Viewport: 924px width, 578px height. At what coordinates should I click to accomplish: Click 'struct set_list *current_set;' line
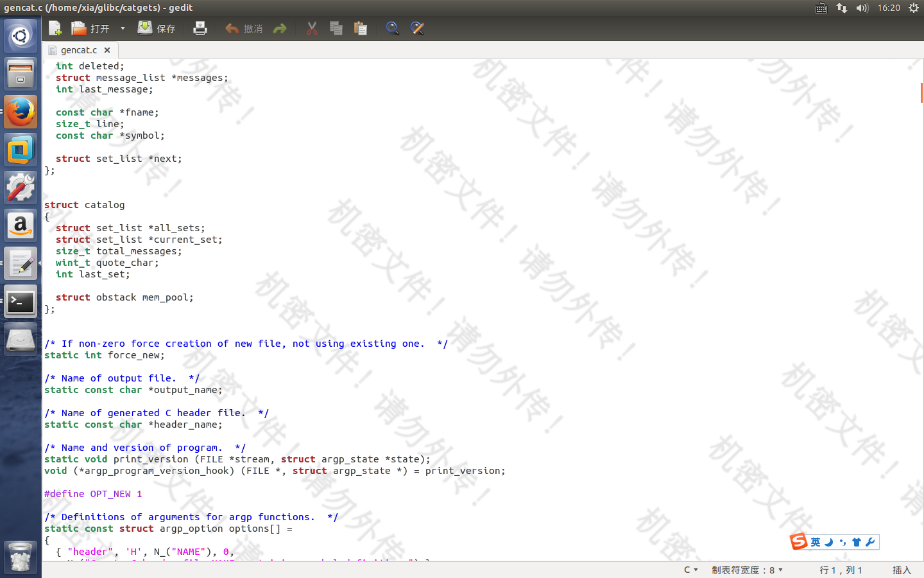[139, 240]
